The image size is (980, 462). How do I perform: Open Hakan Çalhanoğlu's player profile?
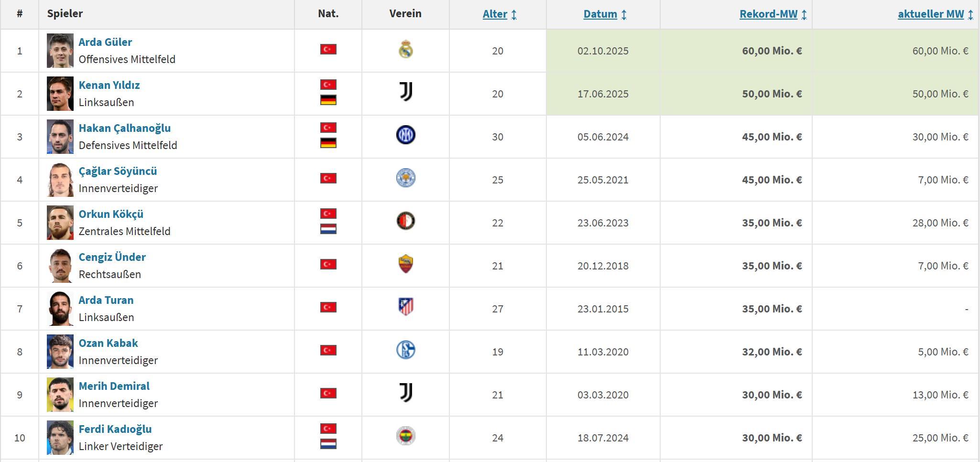pyautogui.click(x=124, y=128)
